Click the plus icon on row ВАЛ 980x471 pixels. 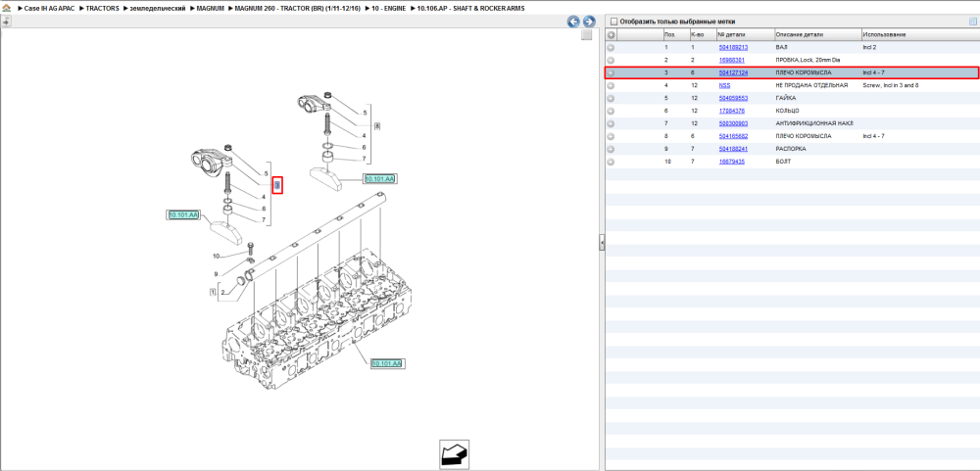click(611, 47)
